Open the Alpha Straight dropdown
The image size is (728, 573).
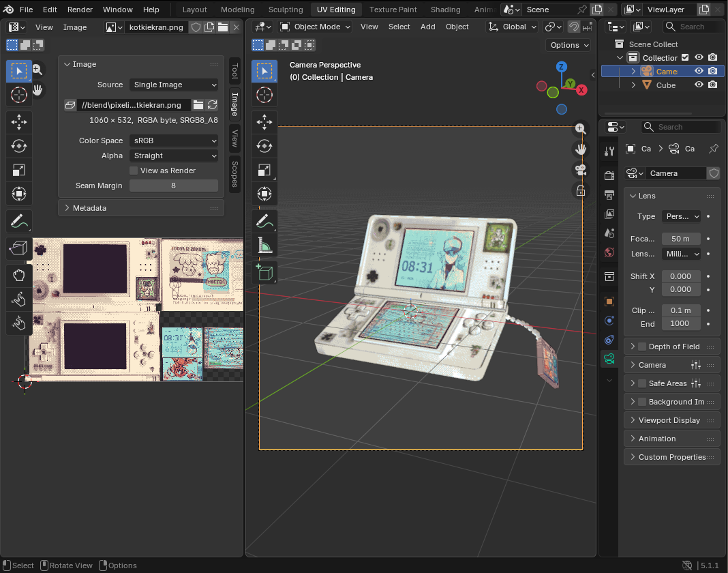(x=174, y=156)
